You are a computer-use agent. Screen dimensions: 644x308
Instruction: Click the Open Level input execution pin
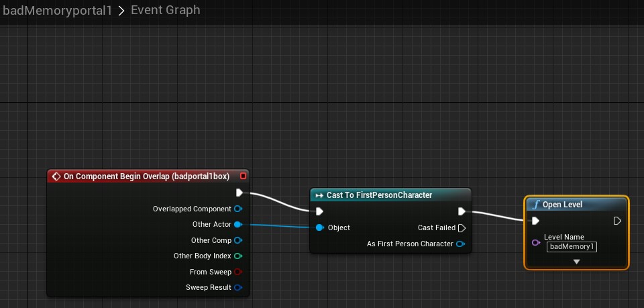[x=535, y=221]
